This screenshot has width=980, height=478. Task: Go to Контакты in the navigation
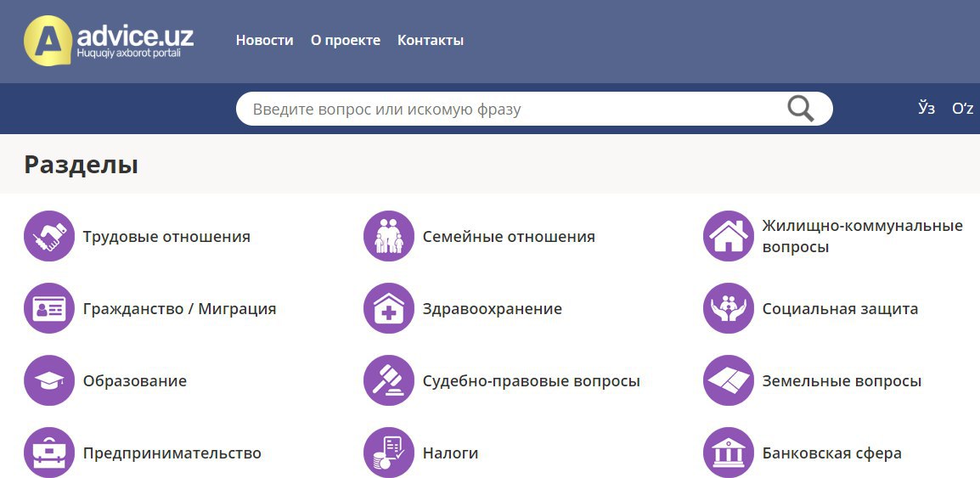point(431,40)
